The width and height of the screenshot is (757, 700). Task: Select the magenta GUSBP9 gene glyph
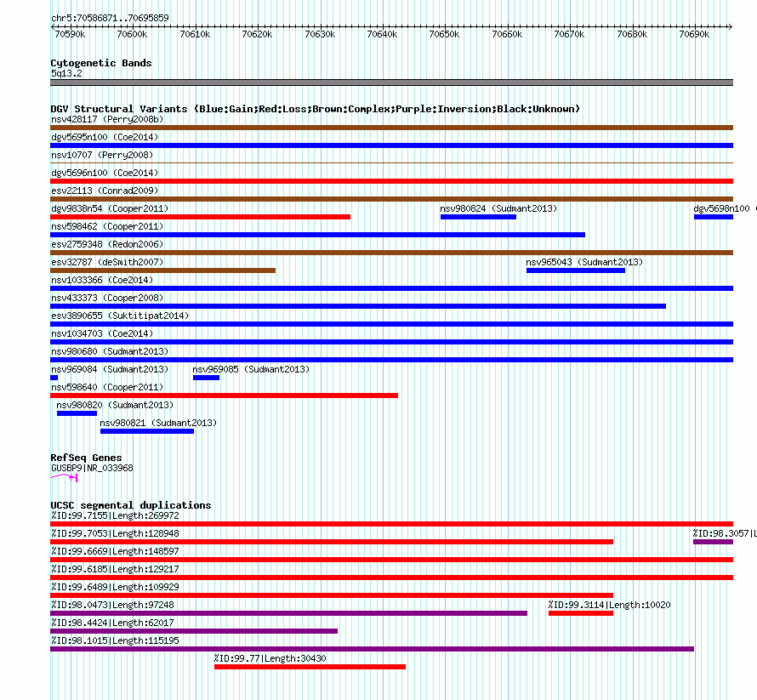pyautogui.click(x=64, y=477)
